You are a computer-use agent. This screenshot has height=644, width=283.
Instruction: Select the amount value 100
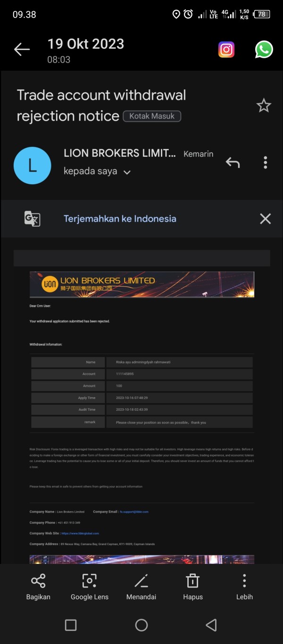(119, 386)
